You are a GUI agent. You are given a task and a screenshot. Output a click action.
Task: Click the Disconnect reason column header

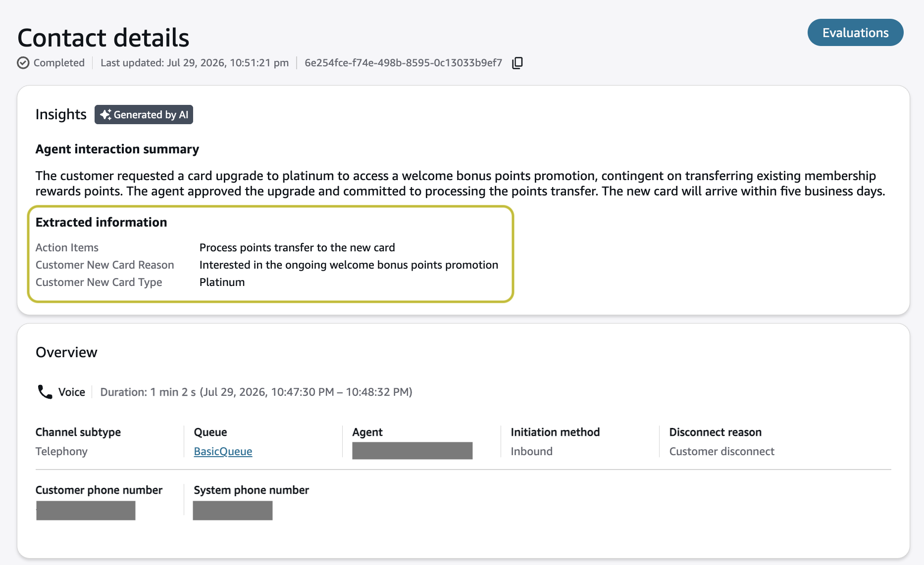click(x=716, y=432)
